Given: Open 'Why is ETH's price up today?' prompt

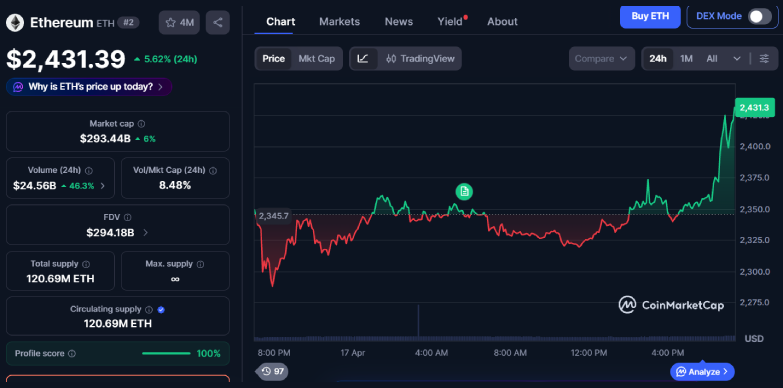Looking at the screenshot, I should (x=89, y=87).
